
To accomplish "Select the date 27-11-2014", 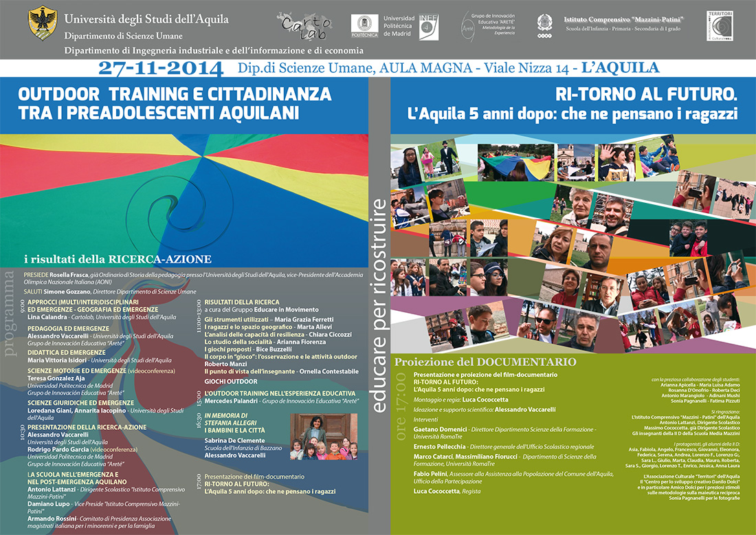I will 161,68.
